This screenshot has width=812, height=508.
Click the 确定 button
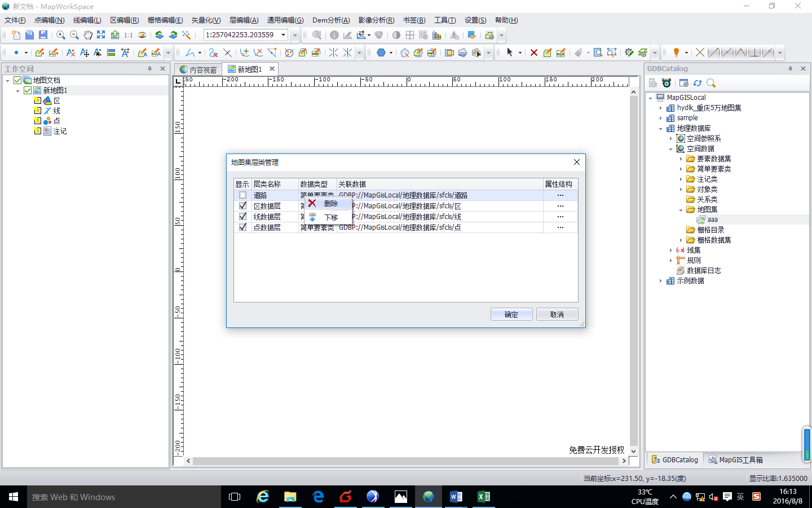click(511, 314)
